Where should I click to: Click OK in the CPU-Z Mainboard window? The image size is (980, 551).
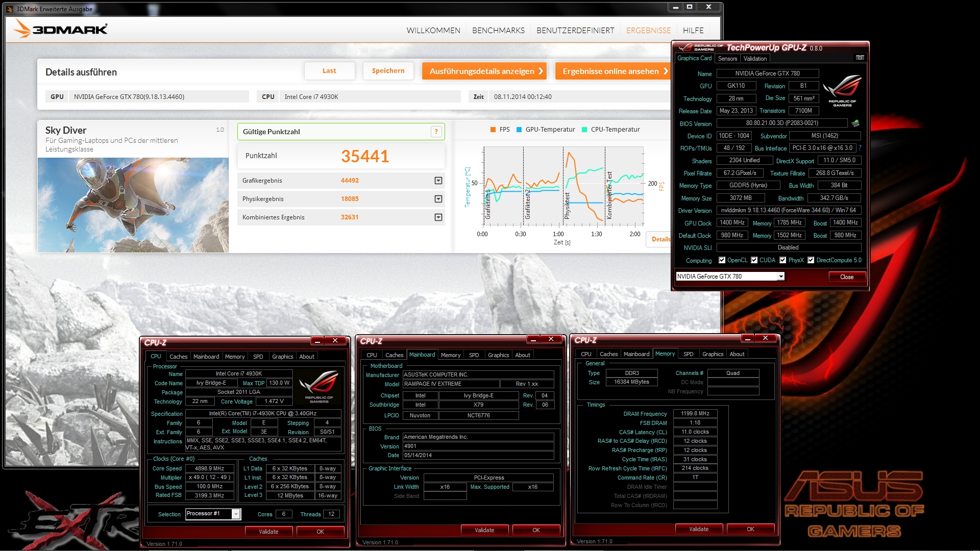536,530
